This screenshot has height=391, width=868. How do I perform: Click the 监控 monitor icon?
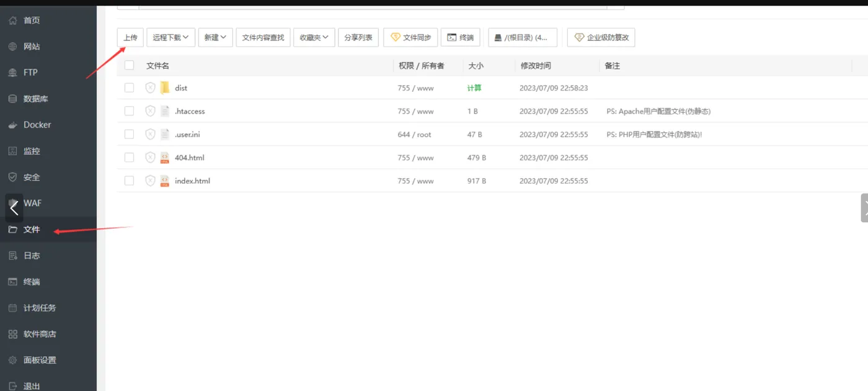coord(13,151)
